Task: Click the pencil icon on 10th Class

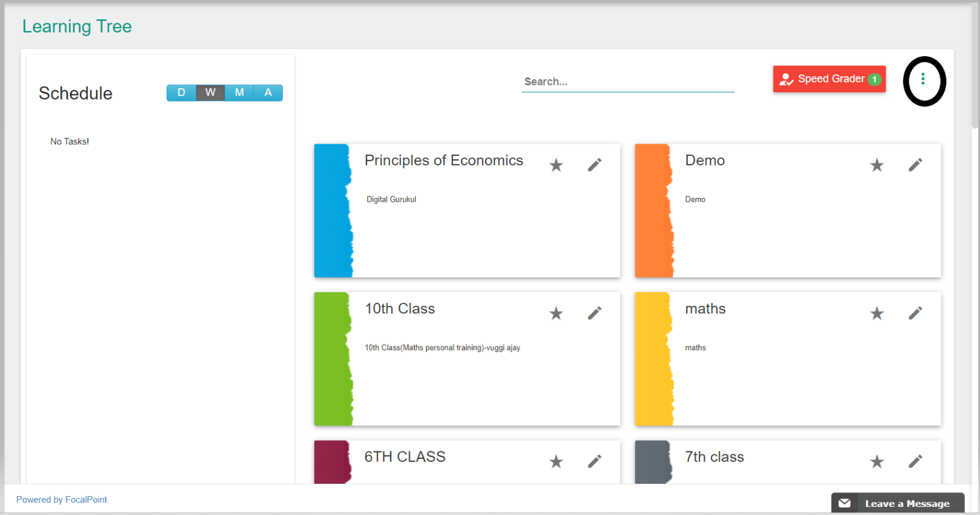Action: (594, 313)
